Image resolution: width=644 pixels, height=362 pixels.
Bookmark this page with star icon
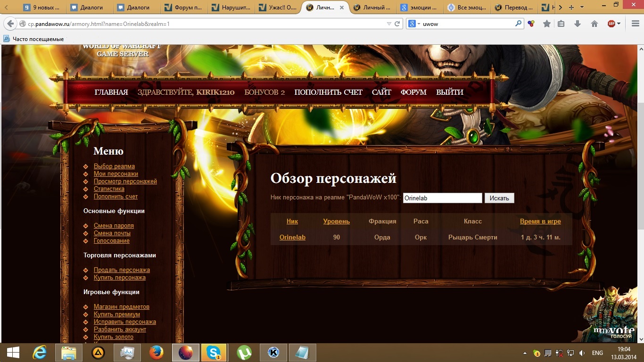pyautogui.click(x=547, y=24)
